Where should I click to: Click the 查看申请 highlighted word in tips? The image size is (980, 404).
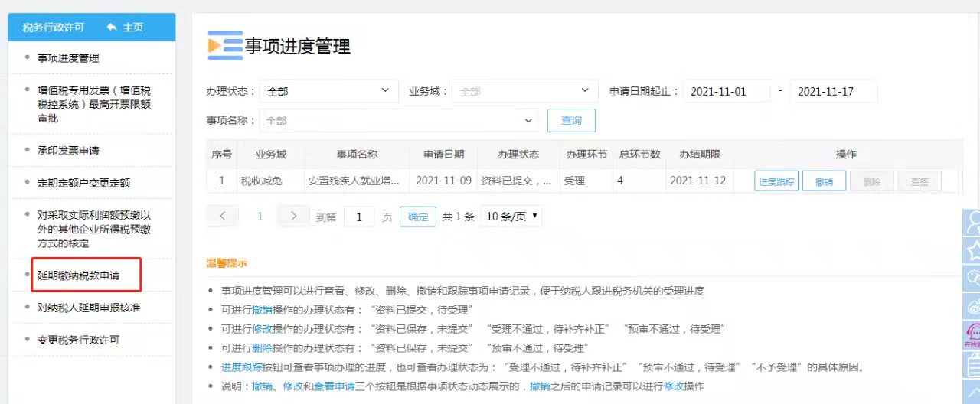pos(335,386)
